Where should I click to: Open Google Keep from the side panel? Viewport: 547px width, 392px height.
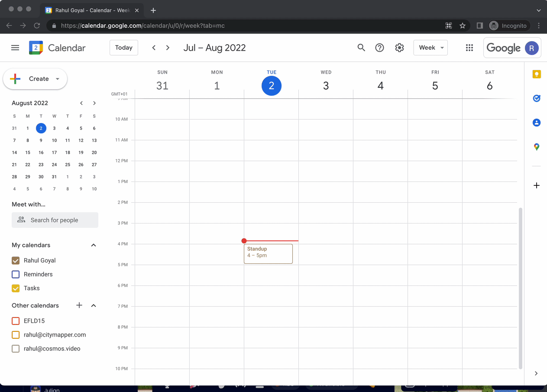[537, 74]
